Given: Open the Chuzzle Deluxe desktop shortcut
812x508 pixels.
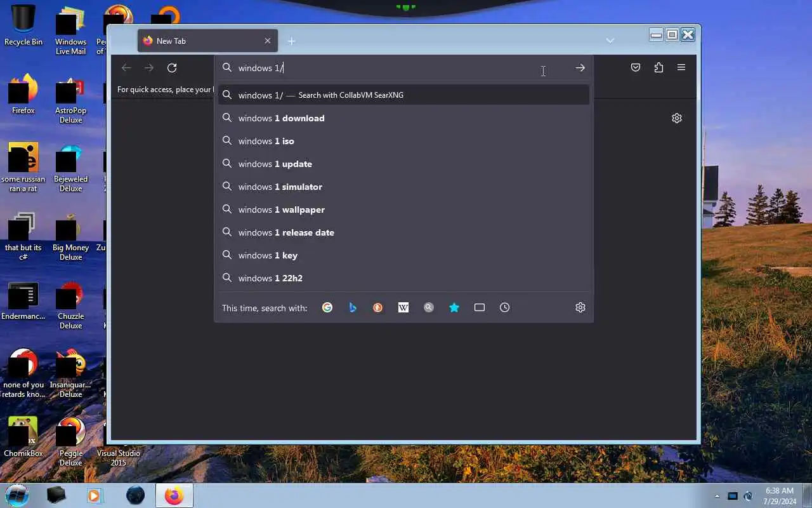Looking at the screenshot, I should [x=70, y=305].
